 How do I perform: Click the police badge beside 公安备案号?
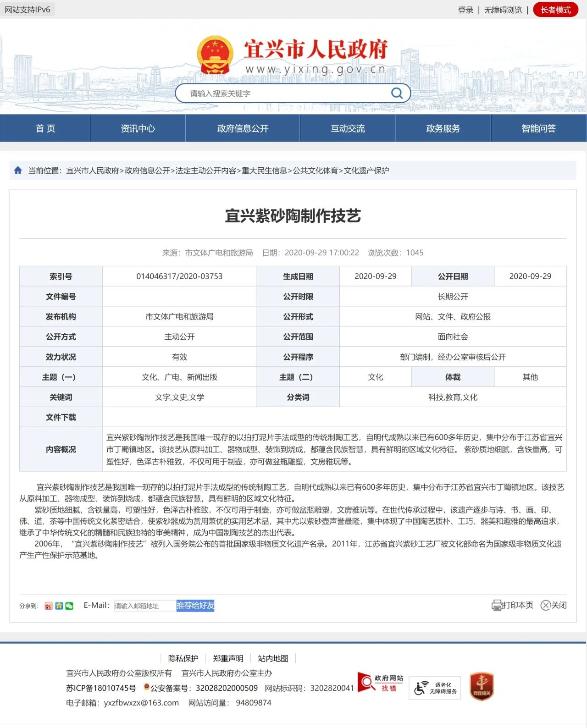pyautogui.click(x=147, y=687)
